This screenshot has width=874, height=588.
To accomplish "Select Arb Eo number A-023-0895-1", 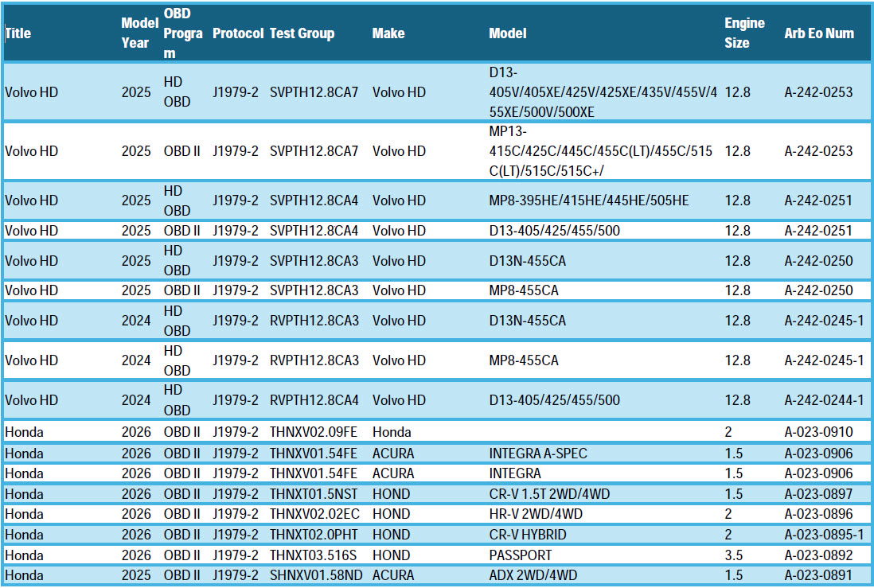I will pyautogui.click(x=824, y=534).
